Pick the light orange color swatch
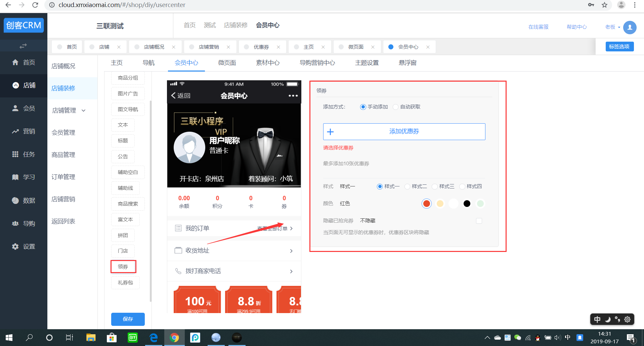 pos(440,204)
